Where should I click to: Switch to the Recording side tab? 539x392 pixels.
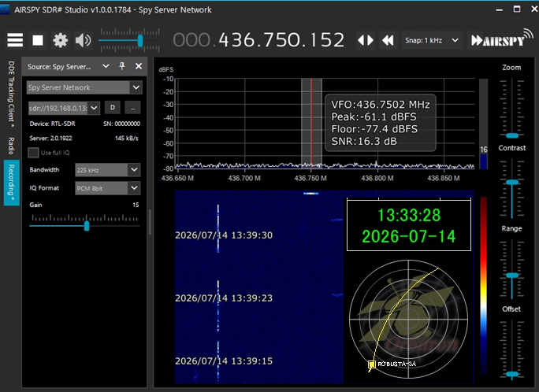[x=11, y=183]
